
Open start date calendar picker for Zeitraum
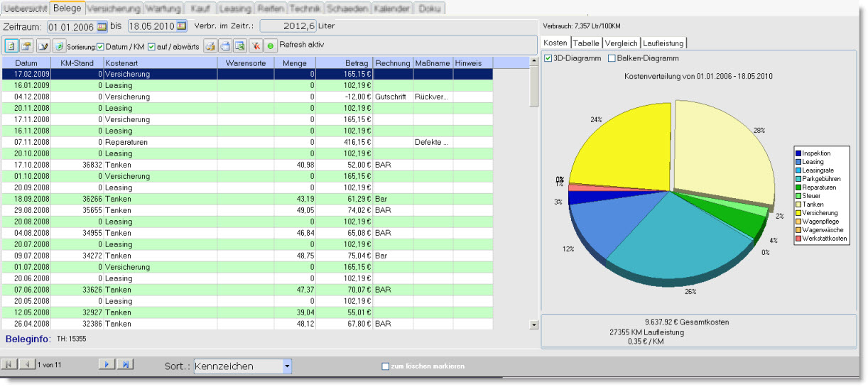point(102,26)
